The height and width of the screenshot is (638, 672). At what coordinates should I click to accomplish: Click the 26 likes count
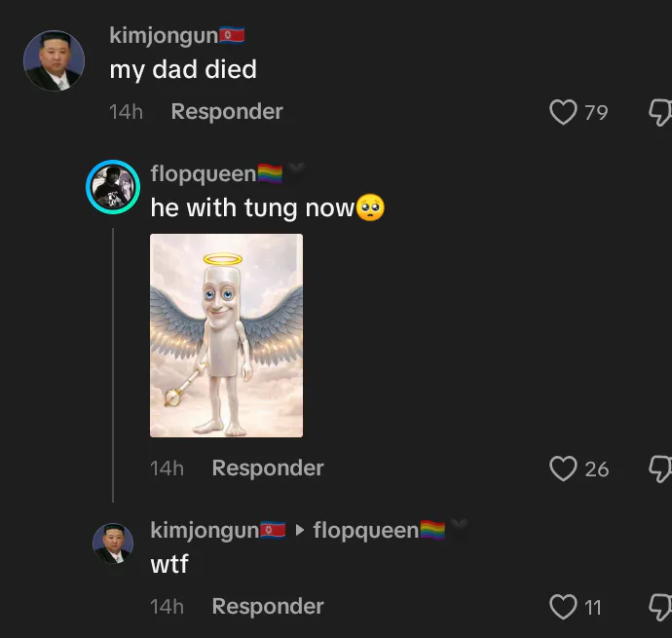(x=597, y=469)
